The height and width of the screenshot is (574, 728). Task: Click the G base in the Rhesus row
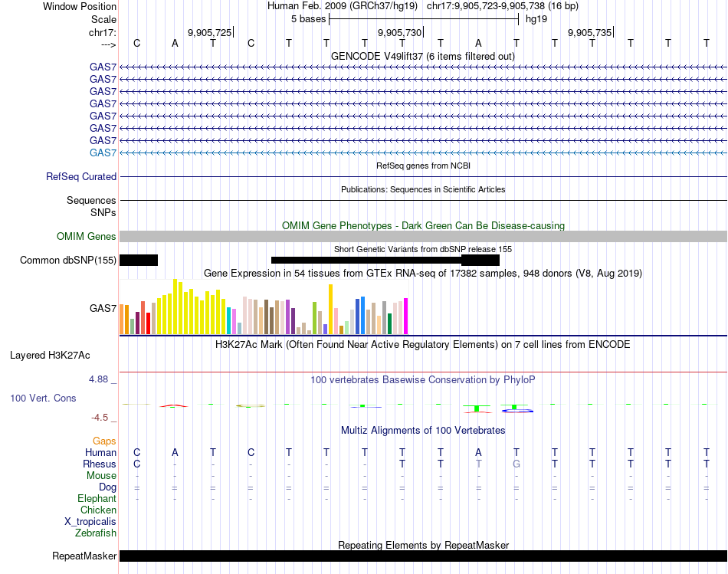click(516, 464)
